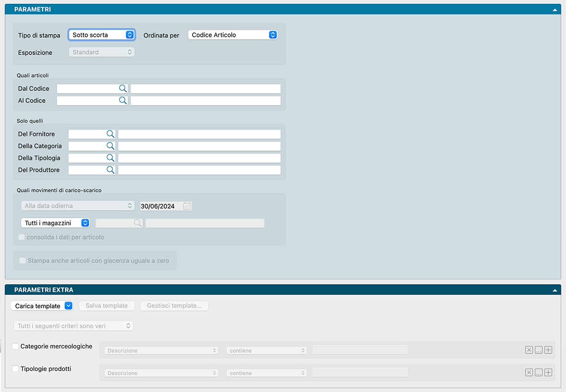
Task: Click the Gestisci template button
Action: point(174,306)
